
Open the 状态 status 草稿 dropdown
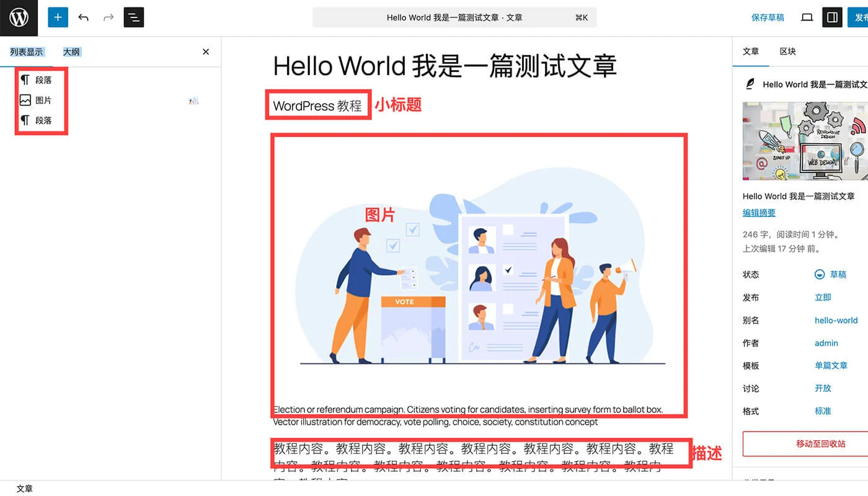point(835,275)
